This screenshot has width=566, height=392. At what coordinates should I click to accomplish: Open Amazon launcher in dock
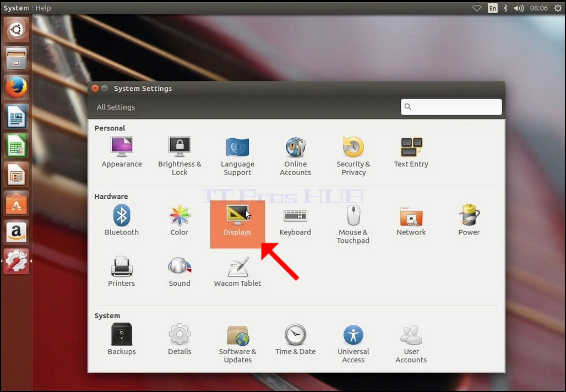coord(17,232)
